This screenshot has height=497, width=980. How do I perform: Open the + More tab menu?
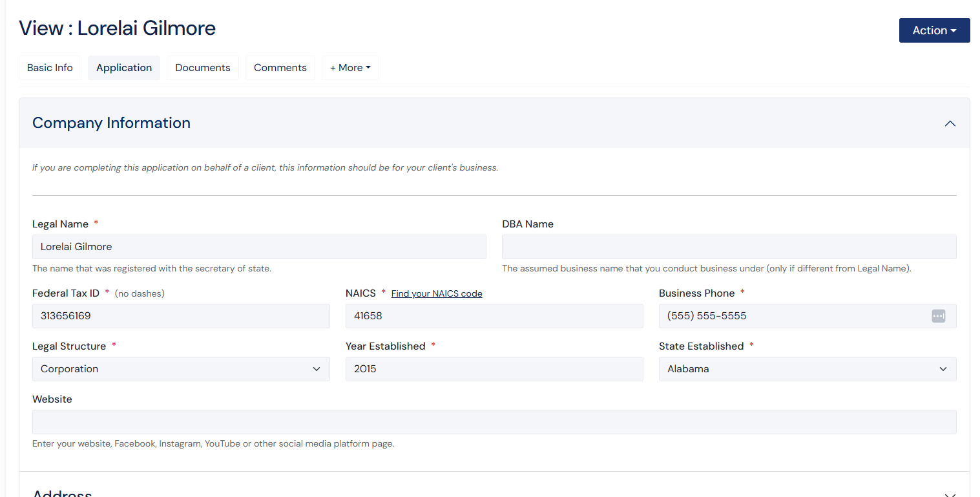350,67
